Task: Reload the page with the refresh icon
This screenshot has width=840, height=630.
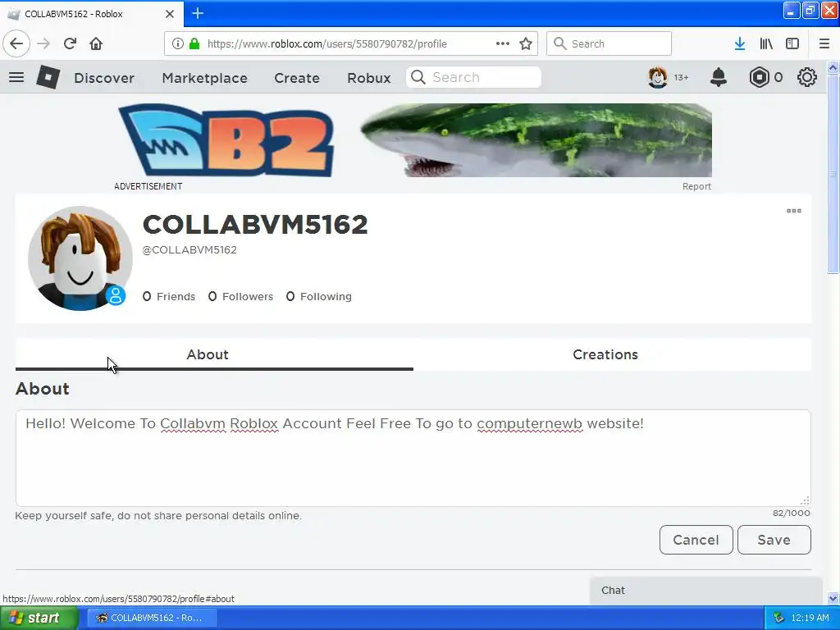Action: coord(70,43)
